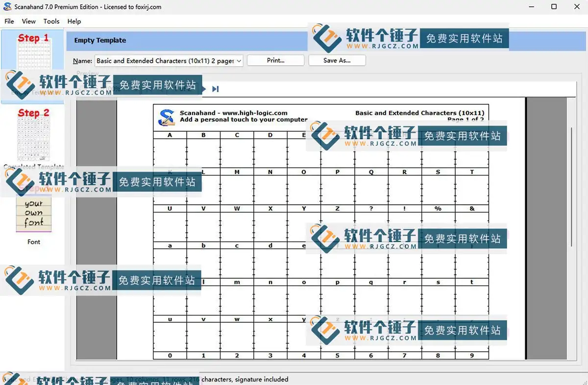Open the Tools menu
Viewport: 588px width, 385px height.
(x=51, y=22)
